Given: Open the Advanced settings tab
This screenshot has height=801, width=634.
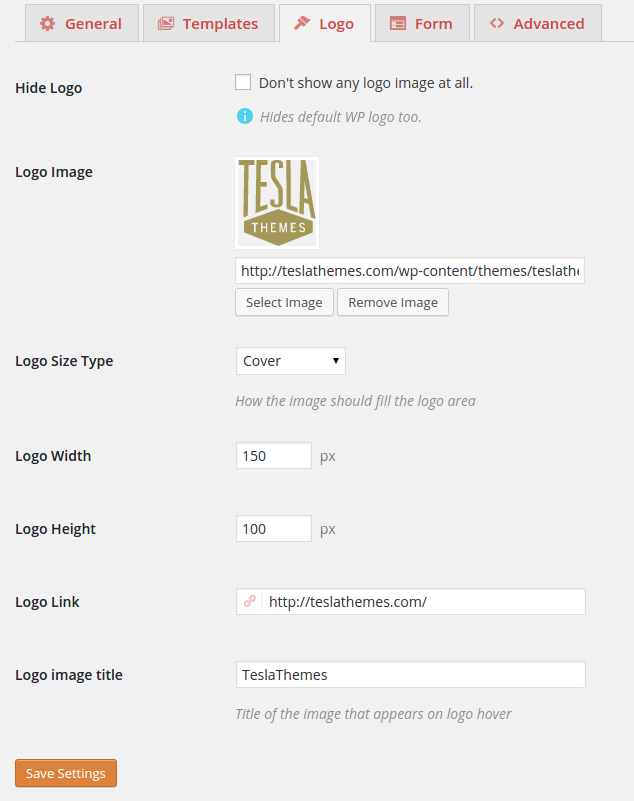Looking at the screenshot, I should (537, 23).
